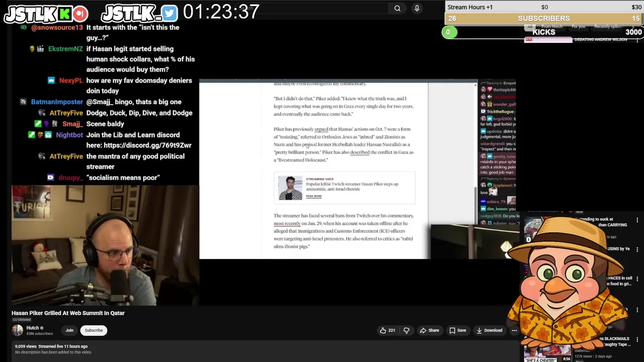Click the 'most recently' article link
This screenshot has width=644, height=362.
287,223
